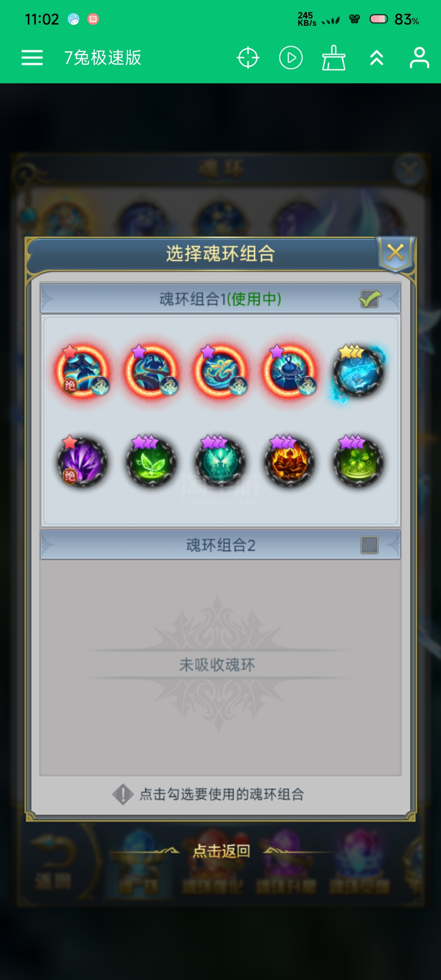This screenshot has height=980, width=441.
Task: Close the 选择魂环组合 dialog
Action: coord(395,253)
